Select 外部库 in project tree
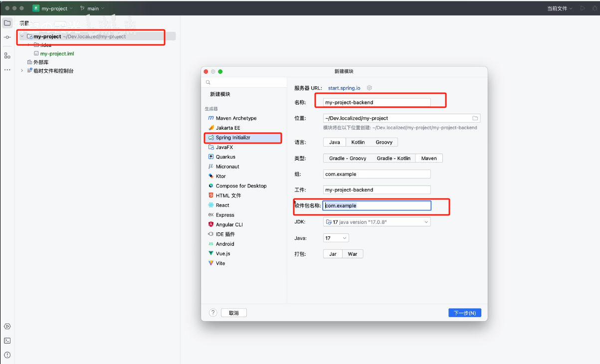The width and height of the screenshot is (600, 364). [38, 62]
